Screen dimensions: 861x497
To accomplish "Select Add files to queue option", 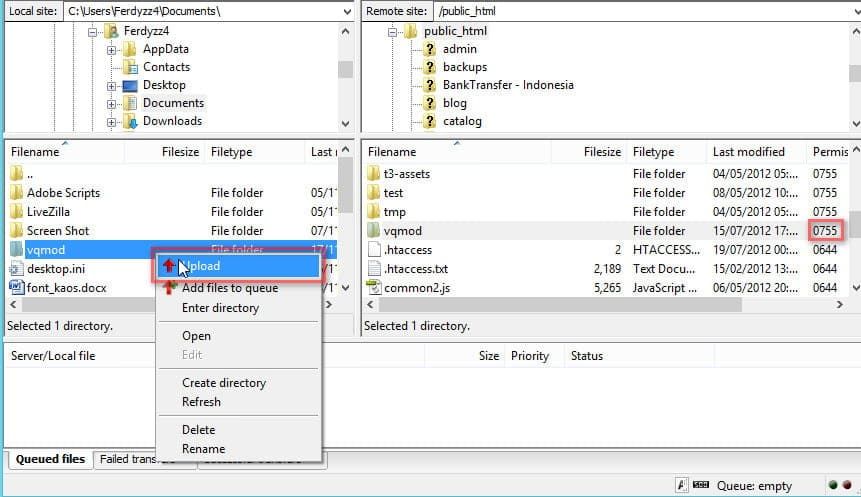I will (229, 288).
